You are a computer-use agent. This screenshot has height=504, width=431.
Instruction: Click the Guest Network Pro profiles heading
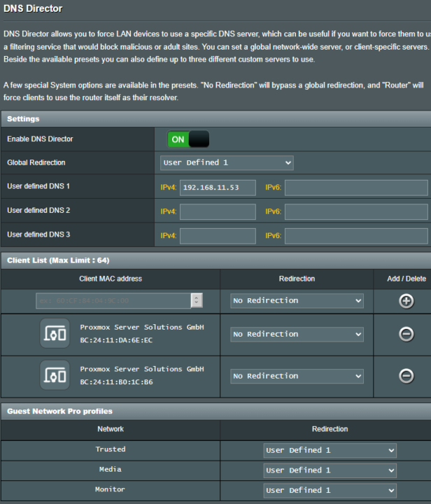(59, 411)
